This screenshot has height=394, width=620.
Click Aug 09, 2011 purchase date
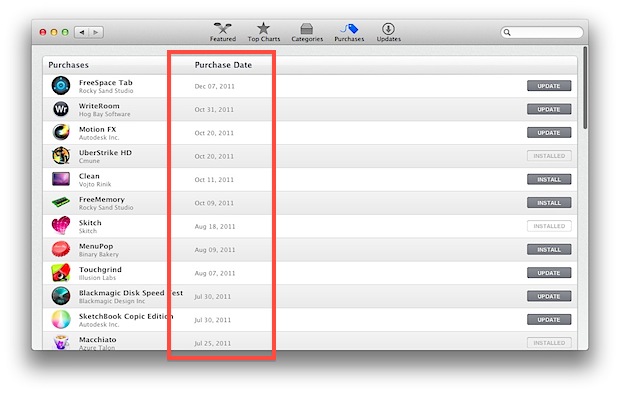tap(215, 250)
